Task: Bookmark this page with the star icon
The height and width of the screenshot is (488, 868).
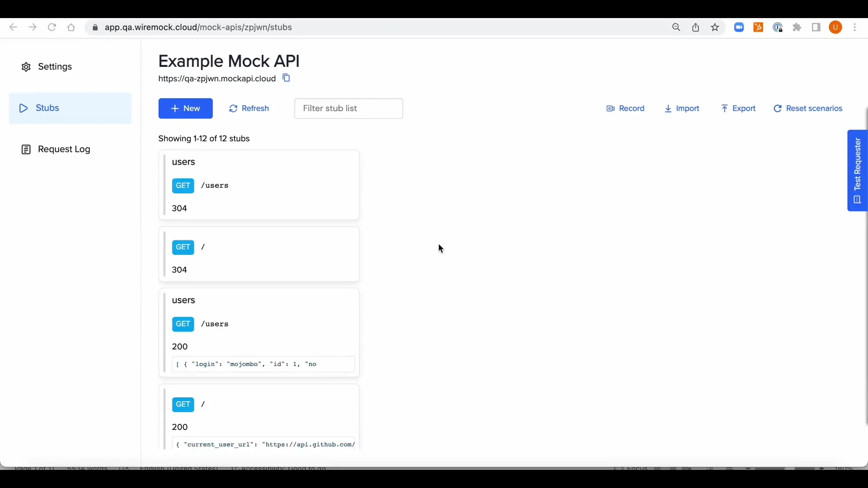Action: point(715,27)
